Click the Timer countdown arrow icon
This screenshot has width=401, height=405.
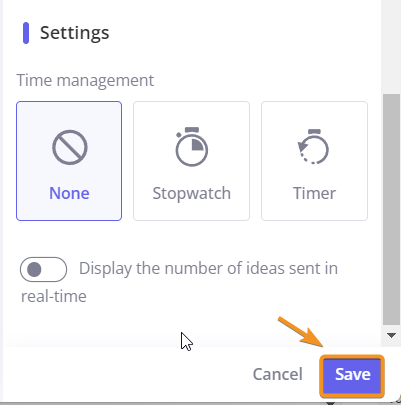point(313,147)
